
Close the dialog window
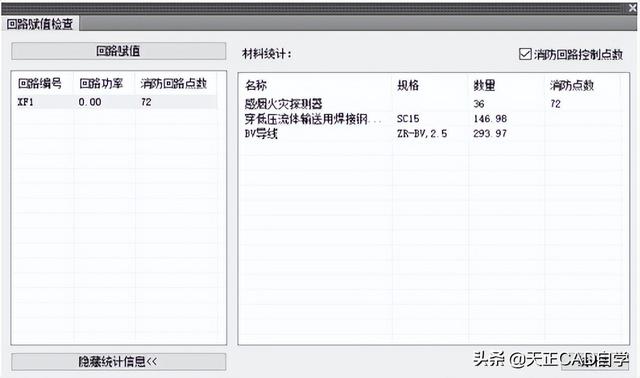632,8
